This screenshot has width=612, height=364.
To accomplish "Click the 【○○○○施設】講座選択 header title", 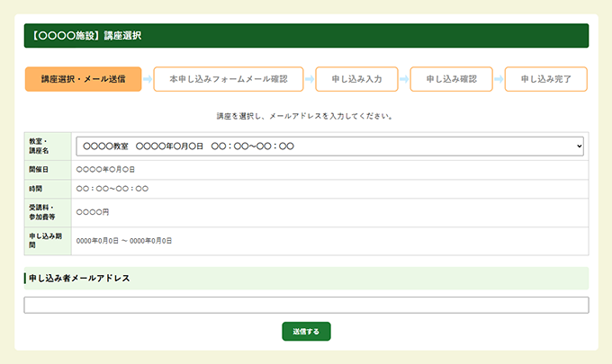I will [86, 36].
